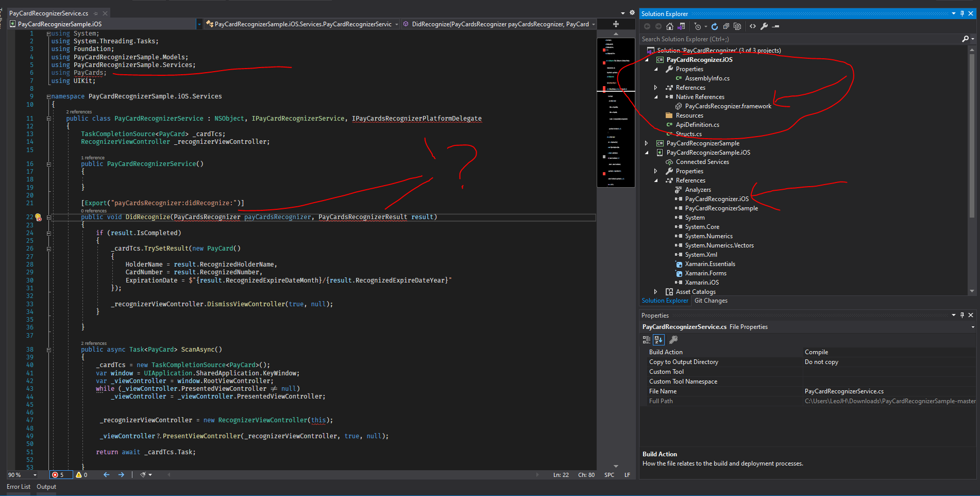Screen dimensions: 980x496
Task: Click the Solution Explorer search magnifier icon
Action: (966, 39)
